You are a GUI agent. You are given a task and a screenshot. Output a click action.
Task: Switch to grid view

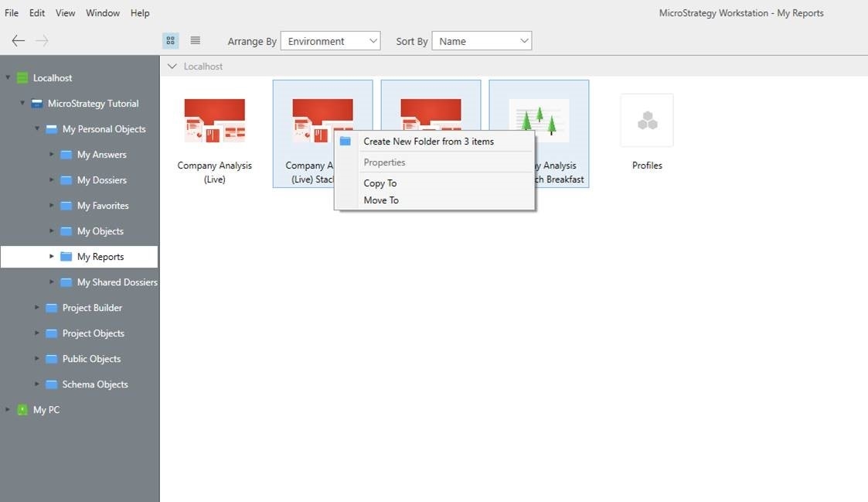coord(171,40)
